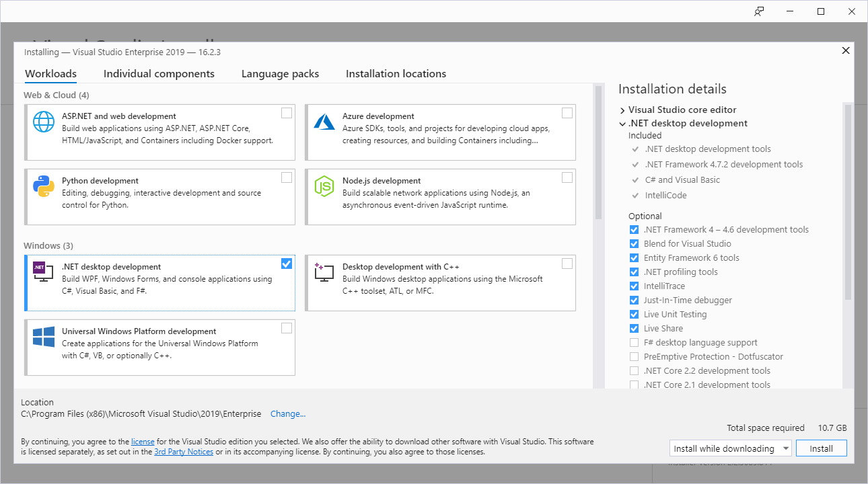Uncheck Entity Framework 6 tools option

click(634, 258)
